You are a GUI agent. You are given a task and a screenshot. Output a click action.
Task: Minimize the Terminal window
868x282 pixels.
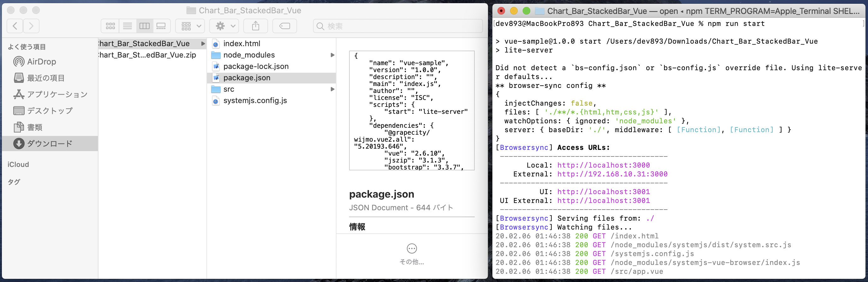[x=514, y=11]
